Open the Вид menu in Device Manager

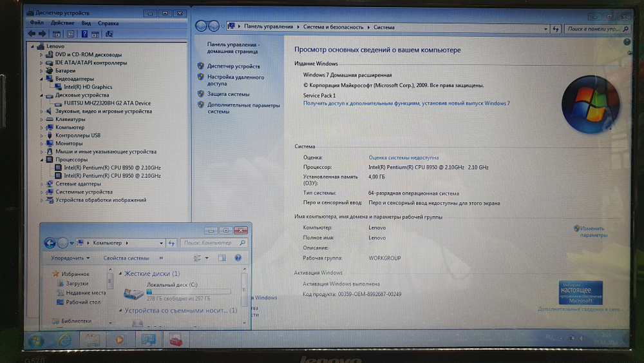point(86,23)
